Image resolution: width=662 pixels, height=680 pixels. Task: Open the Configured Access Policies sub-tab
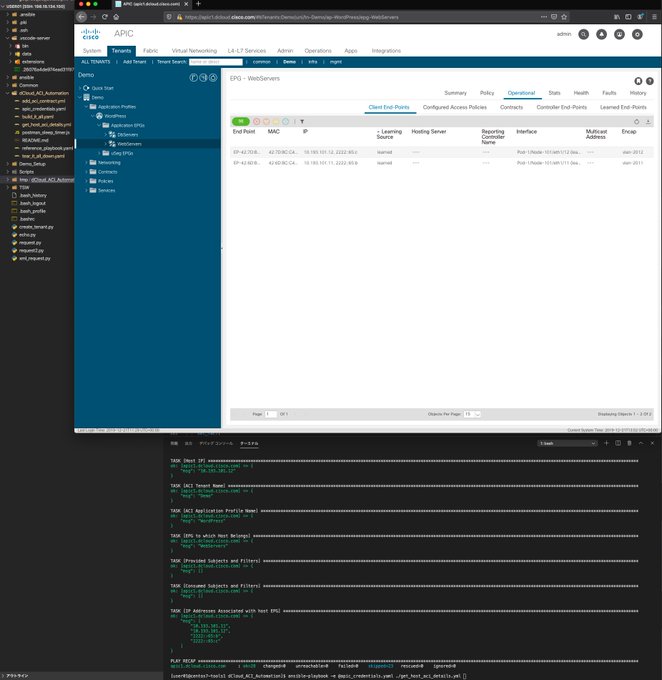(x=455, y=107)
